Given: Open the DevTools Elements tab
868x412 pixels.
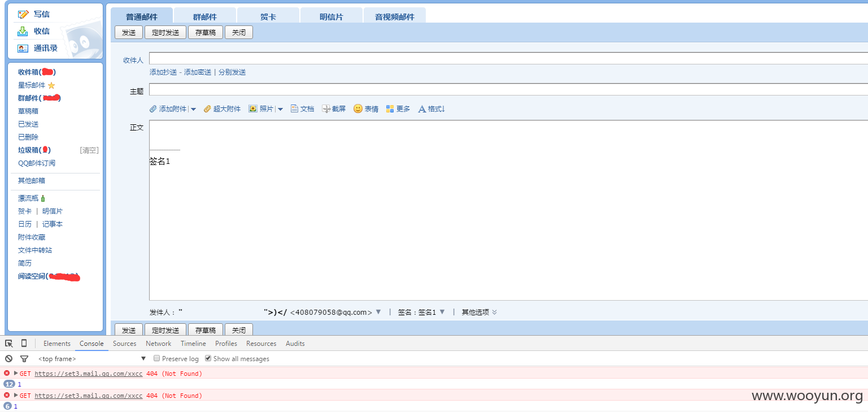Looking at the screenshot, I should 57,343.
